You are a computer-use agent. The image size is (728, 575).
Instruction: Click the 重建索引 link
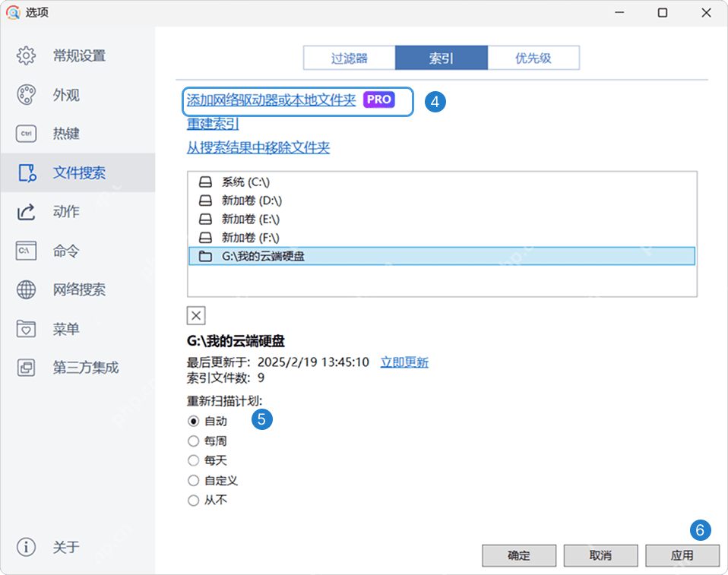tap(213, 124)
